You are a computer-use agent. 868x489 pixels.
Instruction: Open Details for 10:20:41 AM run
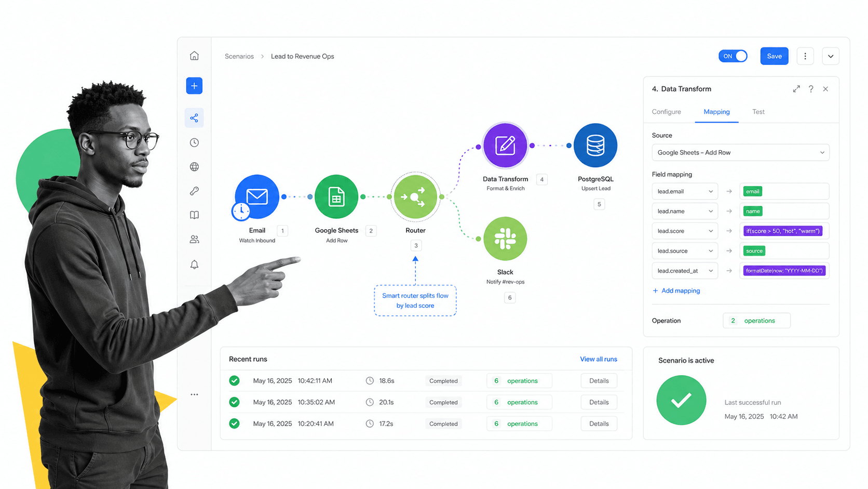[599, 424]
